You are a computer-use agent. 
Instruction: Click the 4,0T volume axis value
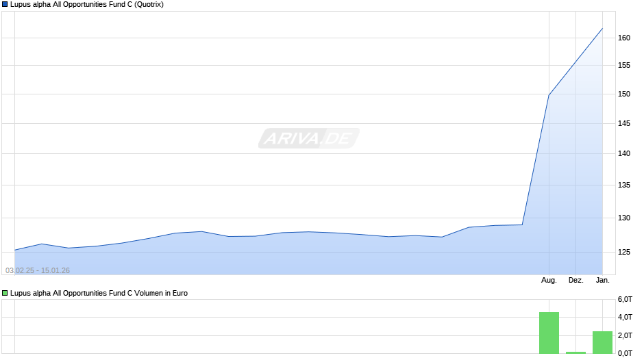coord(625,318)
